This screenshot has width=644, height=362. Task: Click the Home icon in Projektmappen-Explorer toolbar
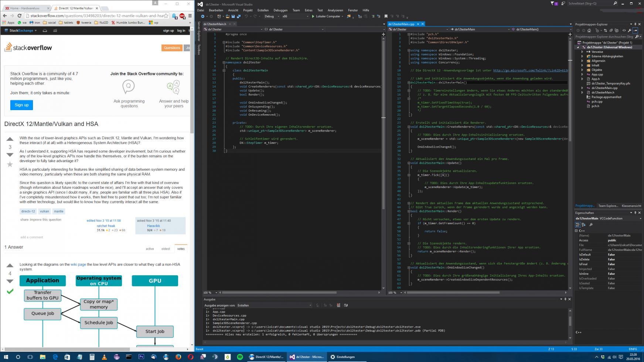pyautogui.click(x=589, y=30)
